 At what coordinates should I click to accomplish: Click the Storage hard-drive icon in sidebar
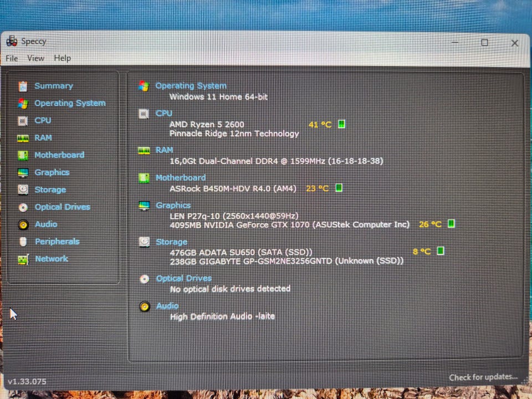pos(23,190)
